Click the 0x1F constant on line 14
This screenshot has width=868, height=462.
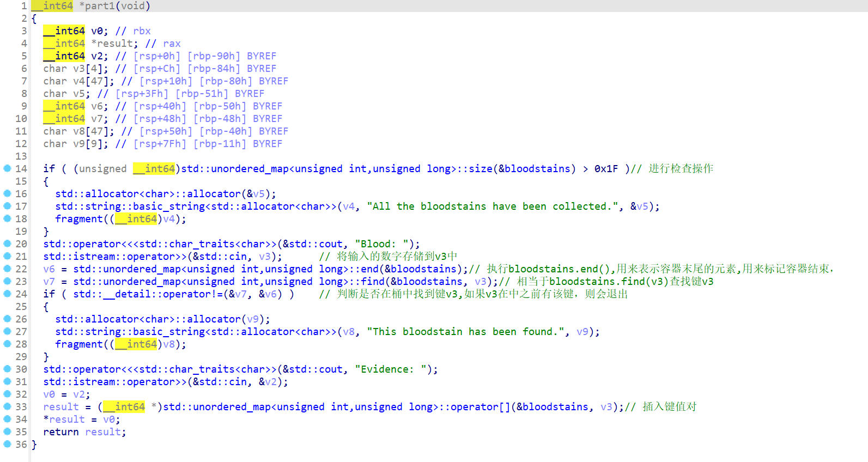(606, 169)
